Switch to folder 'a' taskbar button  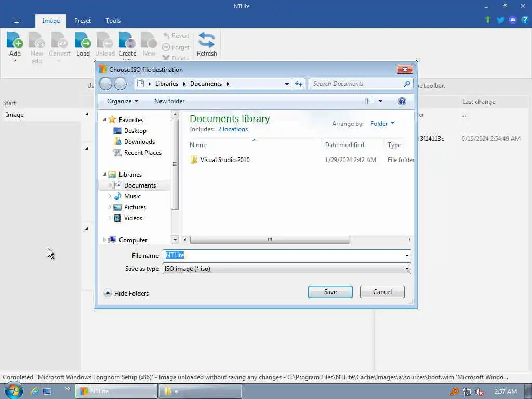[x=201, y=391]
